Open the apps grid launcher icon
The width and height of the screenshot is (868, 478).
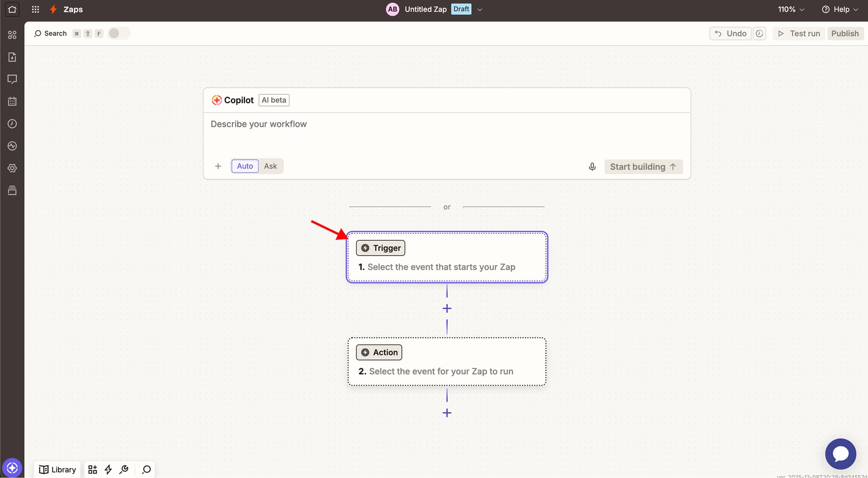pyautogui.click(x=35, y=9)
